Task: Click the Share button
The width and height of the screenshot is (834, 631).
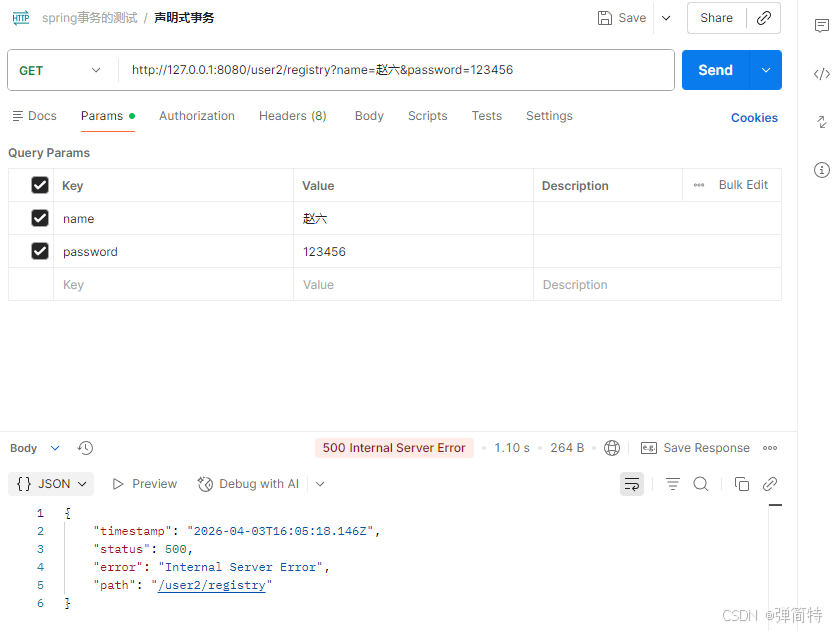Action: 716,18
